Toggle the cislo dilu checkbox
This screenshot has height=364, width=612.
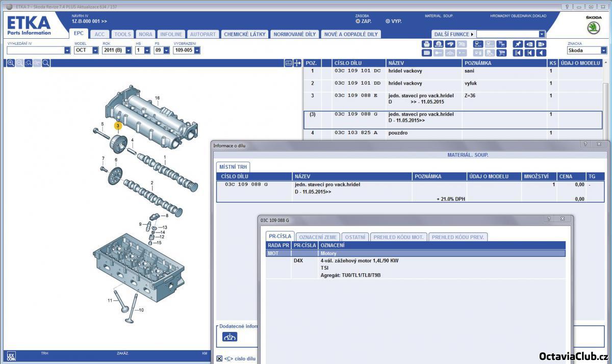point(219,358)
